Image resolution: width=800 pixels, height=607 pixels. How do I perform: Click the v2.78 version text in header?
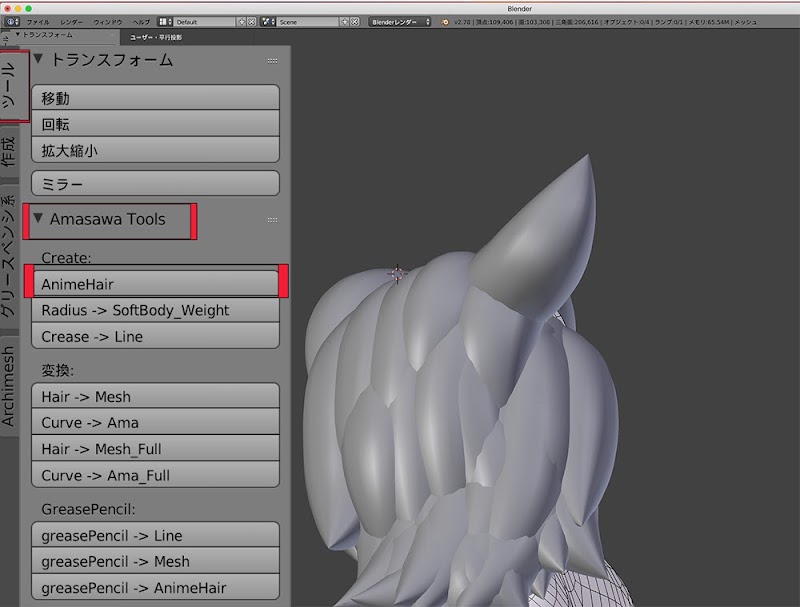(x=462, y=22)
